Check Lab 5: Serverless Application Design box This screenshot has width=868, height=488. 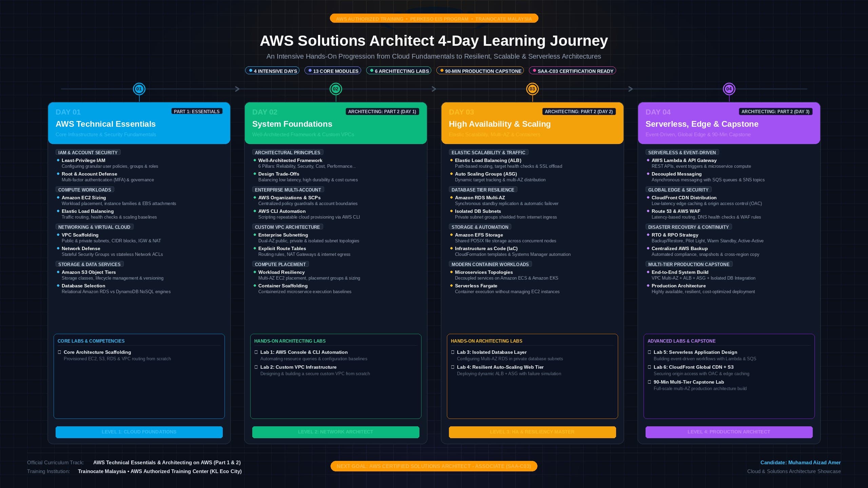(650, 352)
